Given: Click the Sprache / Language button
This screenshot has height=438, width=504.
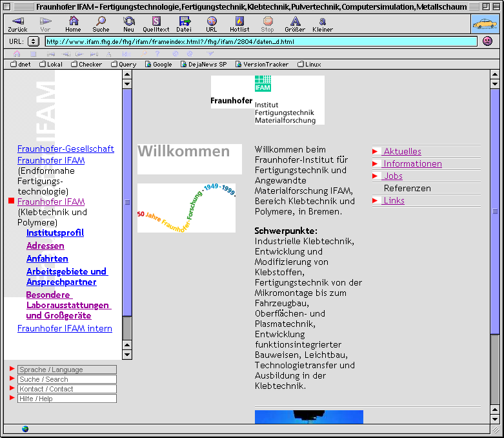Looking at the screenshot, I should [67, 370].
